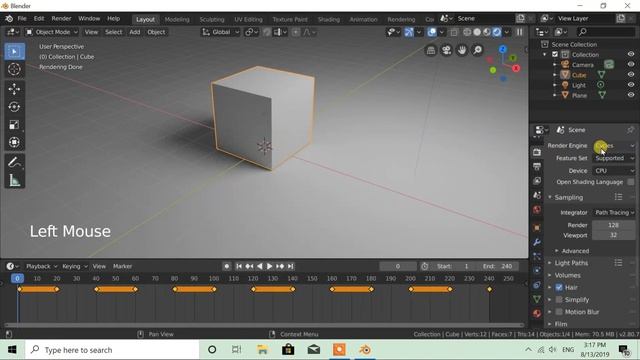The height and width of the screenshot is (360, 640).
Task: Open the Object properties tab
Action: (537, 227)
